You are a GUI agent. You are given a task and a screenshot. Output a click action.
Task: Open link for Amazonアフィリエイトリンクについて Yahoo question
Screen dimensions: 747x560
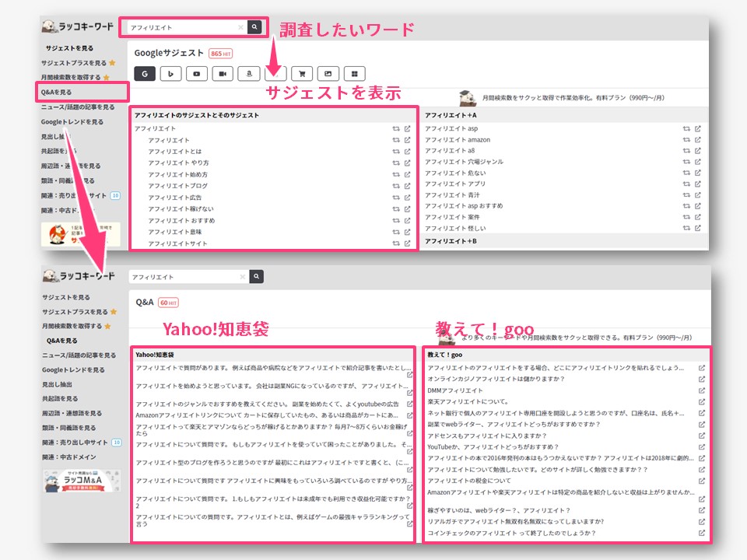(x=410, y=415)
